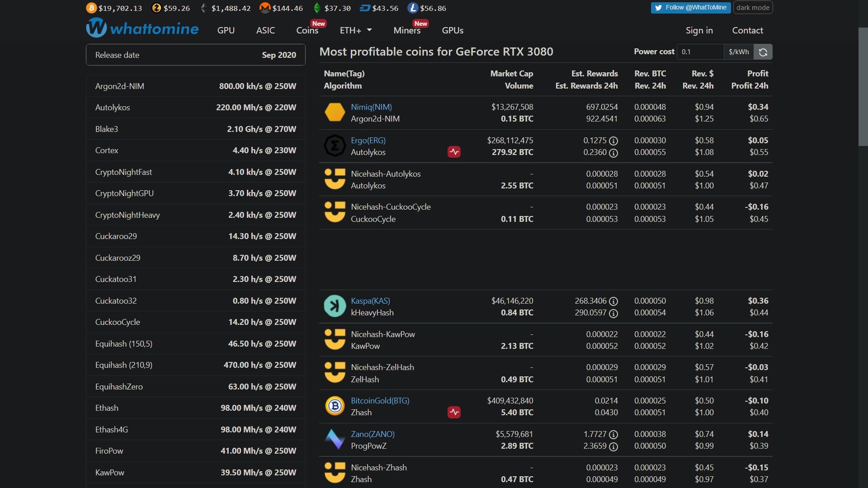The image size is (868, 488).
Task: Click the Argon2d-NIM hashrate row
Action: 196,86
